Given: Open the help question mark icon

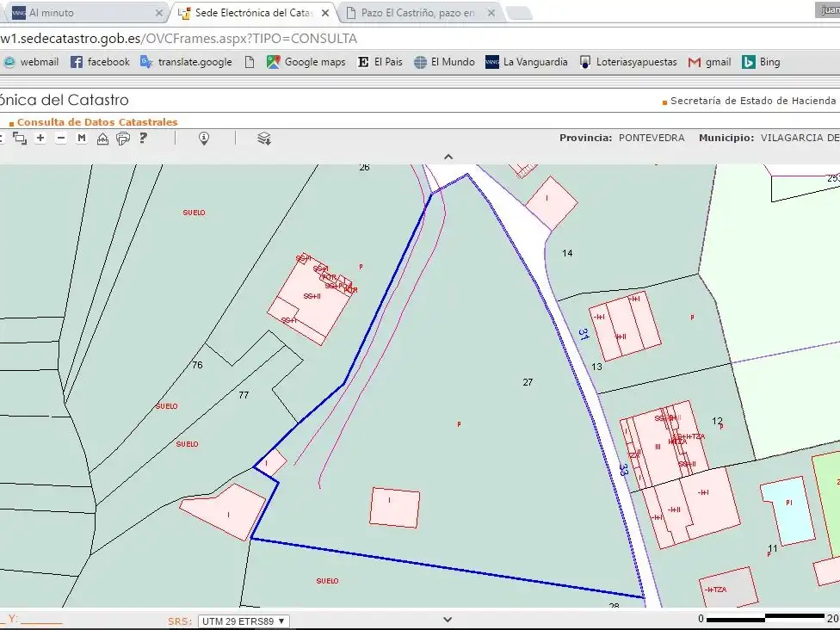Looking at the screenshot, I should (143, 138).
